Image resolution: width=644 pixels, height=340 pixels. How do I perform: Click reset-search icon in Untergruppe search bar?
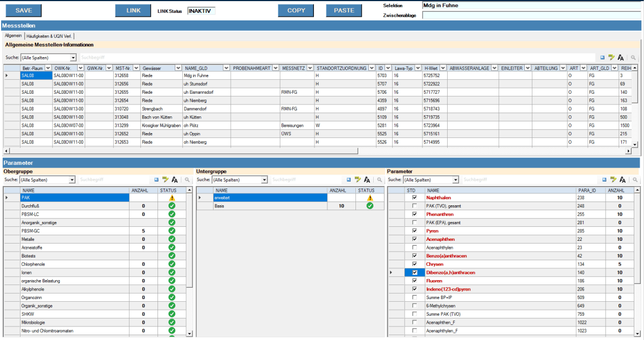coord(348,180)
